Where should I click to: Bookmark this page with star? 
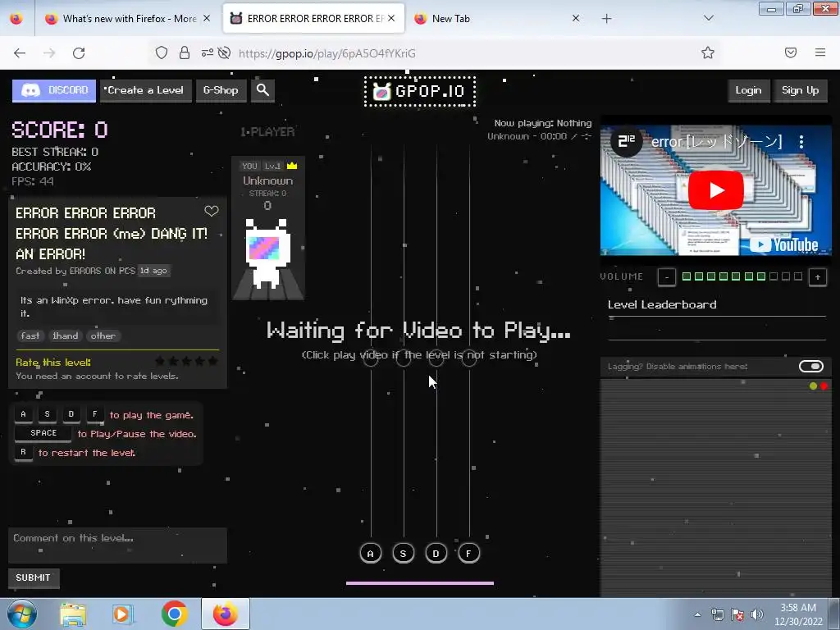708,52
